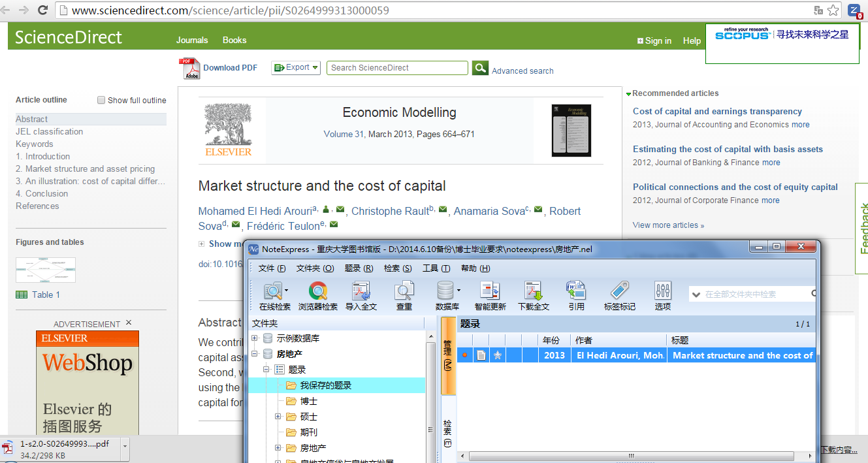Image resolution: width=868 pixels, height=463 pixels.
Task: Click the star icon in the 2013 record
Action: point(497,355)
